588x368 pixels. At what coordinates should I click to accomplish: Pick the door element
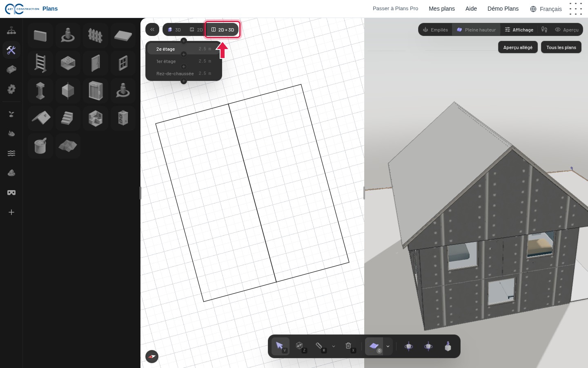click(x=95, y=63)
